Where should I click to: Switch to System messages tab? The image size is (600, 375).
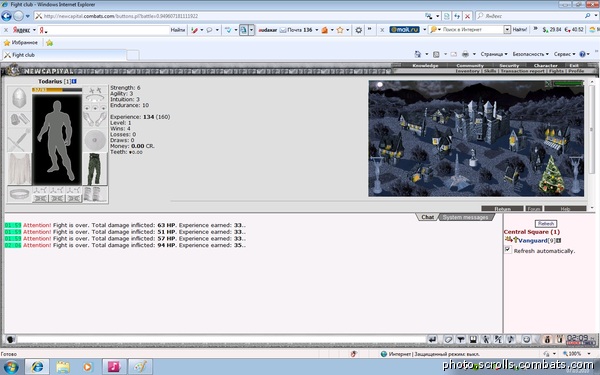(x=465, y=217)
